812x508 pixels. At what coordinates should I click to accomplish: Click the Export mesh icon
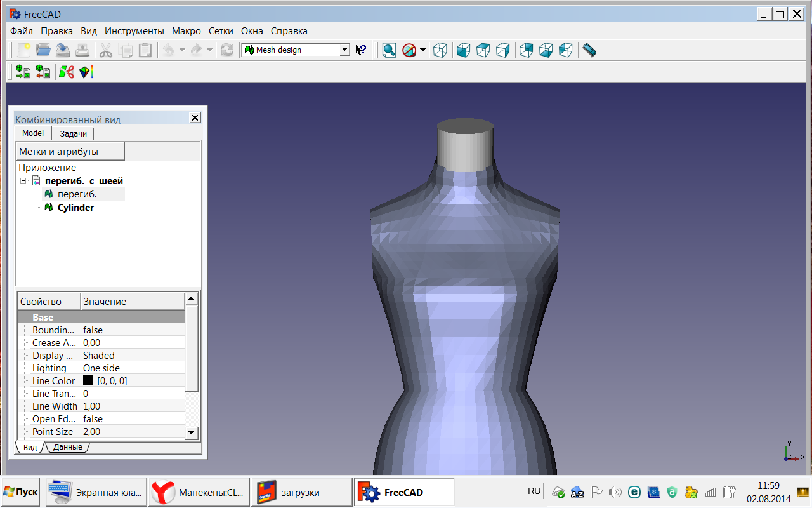click(43, 72)
